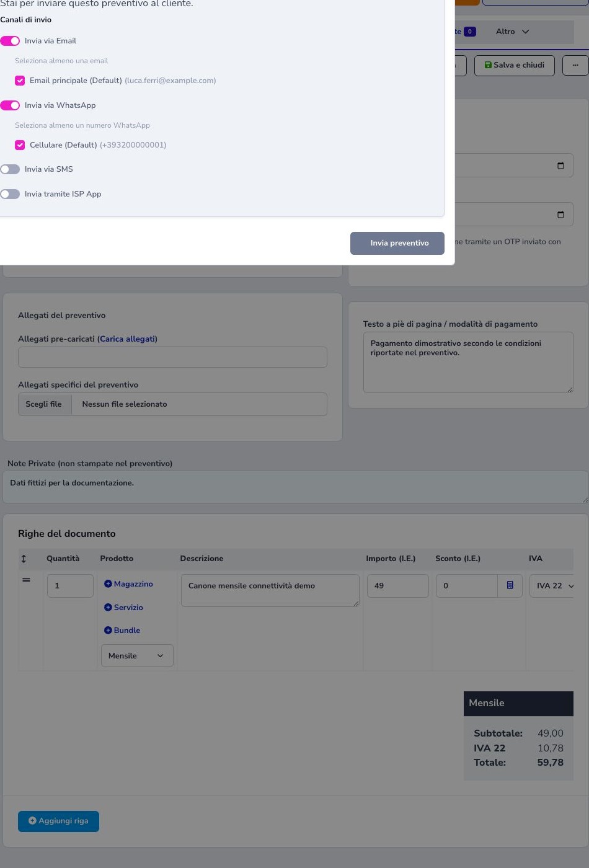Viewport: 589px width, 868px height.
Task: Open the Mensile frequency dropdown
Action: 137,656
